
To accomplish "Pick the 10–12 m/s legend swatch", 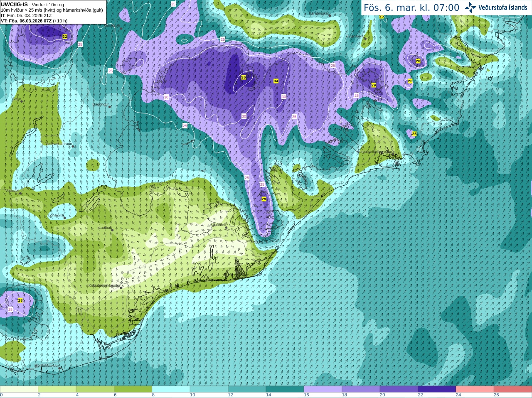I will 209,389.
